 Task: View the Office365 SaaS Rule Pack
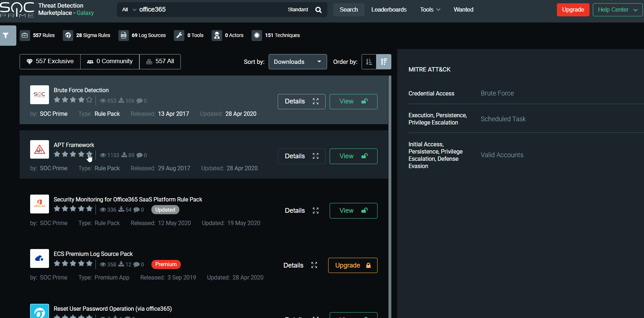pyautogui.click(x=354, y=211)
